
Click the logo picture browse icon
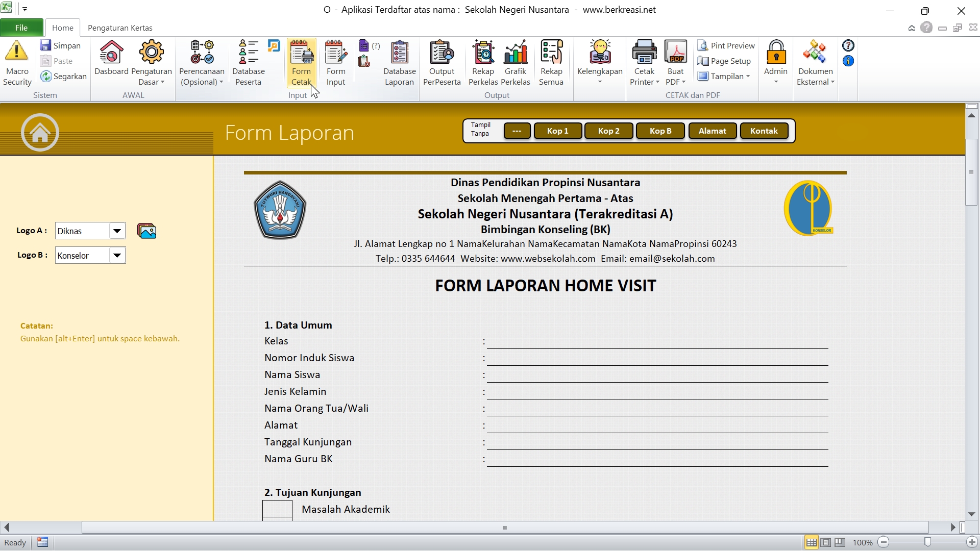tap(146, 231)
